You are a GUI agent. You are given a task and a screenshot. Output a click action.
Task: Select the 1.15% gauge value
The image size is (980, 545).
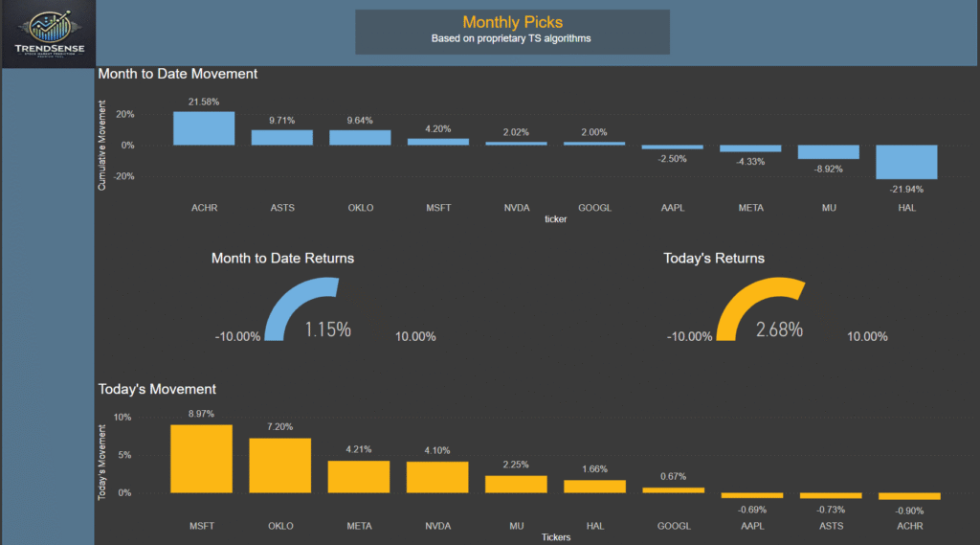[327, 329]
